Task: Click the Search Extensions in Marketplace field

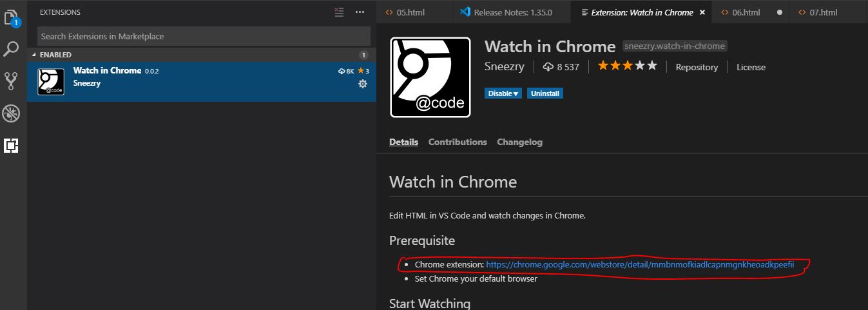Action: pos(204,36)
